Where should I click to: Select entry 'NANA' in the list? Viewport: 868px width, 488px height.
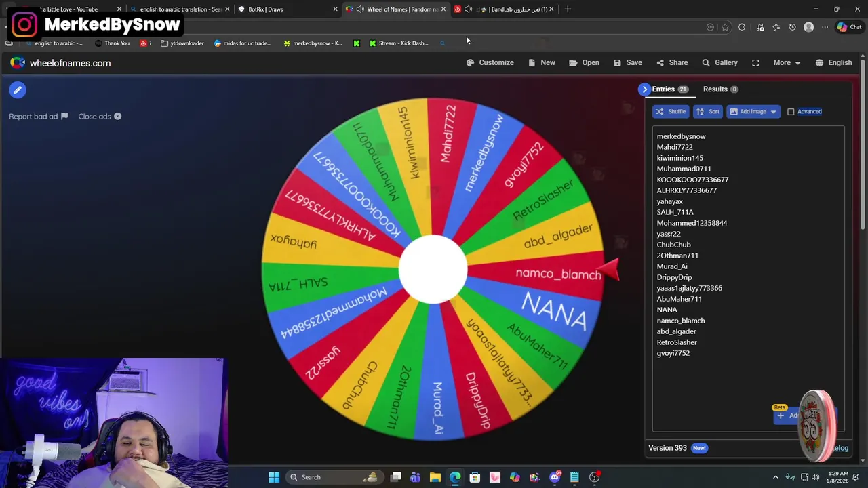point(667,310)
